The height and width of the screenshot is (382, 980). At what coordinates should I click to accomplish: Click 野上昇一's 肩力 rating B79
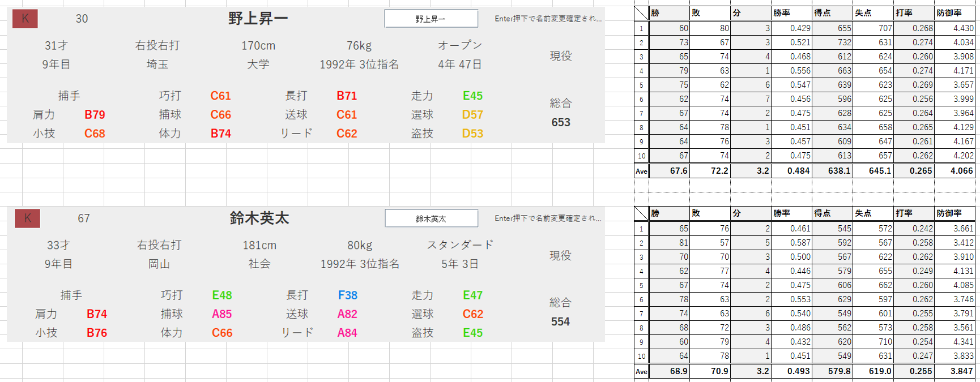(x=95, y=114)
